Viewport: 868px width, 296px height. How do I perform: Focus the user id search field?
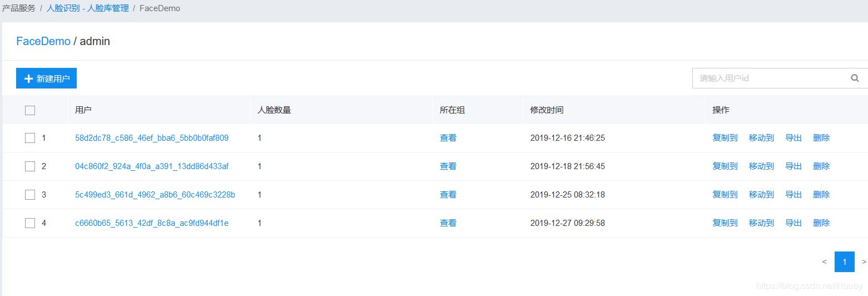[770, 78]
